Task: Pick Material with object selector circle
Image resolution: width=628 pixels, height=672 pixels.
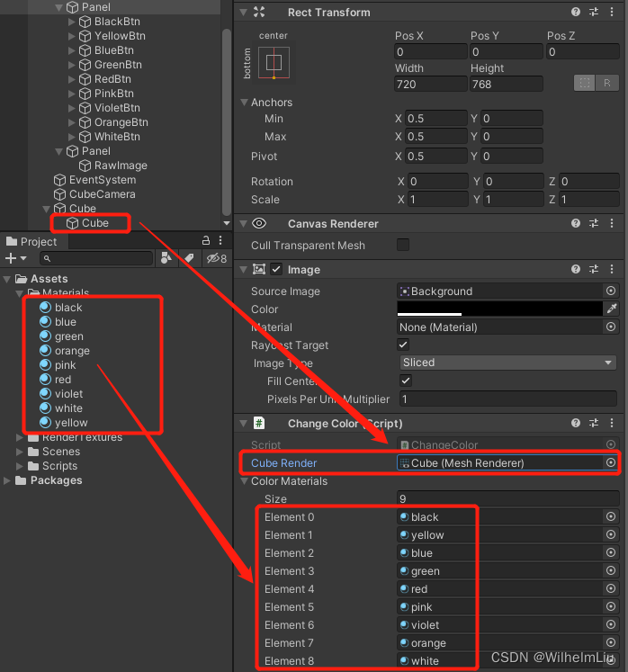Action: [611, 327]
